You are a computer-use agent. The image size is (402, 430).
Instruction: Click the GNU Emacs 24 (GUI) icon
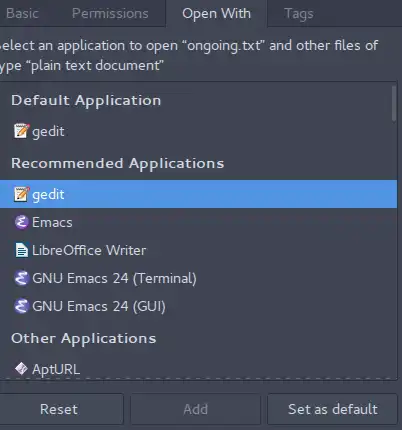pyautogui.click(x=22, y=306)
